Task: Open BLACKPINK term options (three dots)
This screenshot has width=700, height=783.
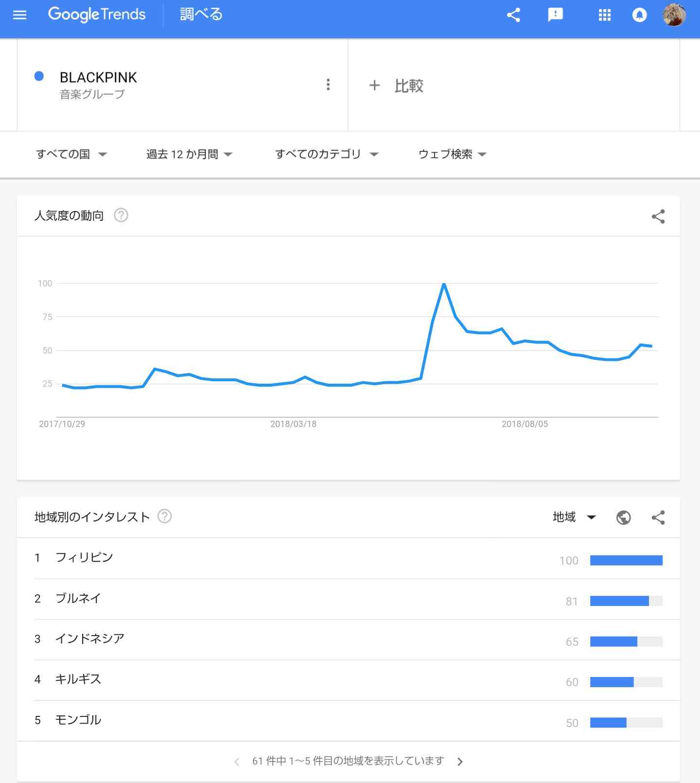Action: [x=328, y=85]
